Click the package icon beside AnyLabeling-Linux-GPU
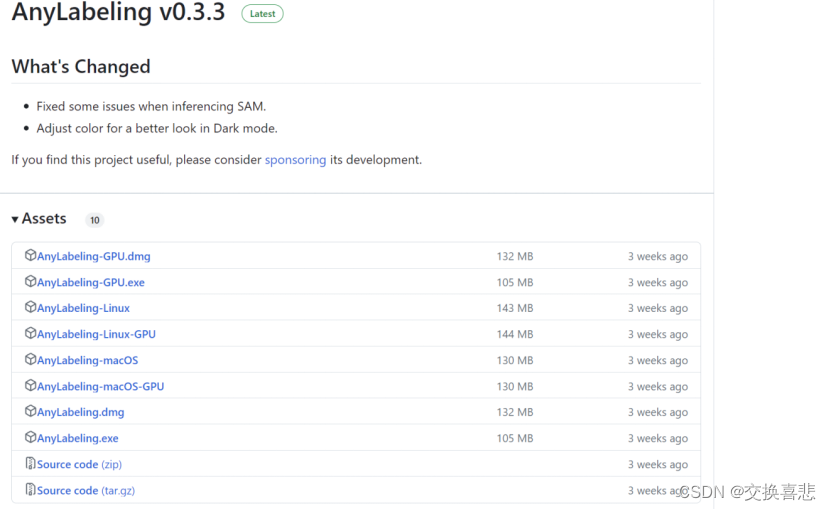The image size is (831, 510). (30, 333)
